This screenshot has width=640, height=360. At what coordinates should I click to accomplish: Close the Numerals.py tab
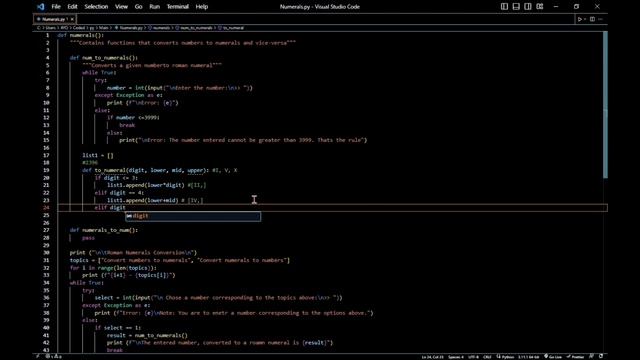click(x=72, y=19)
